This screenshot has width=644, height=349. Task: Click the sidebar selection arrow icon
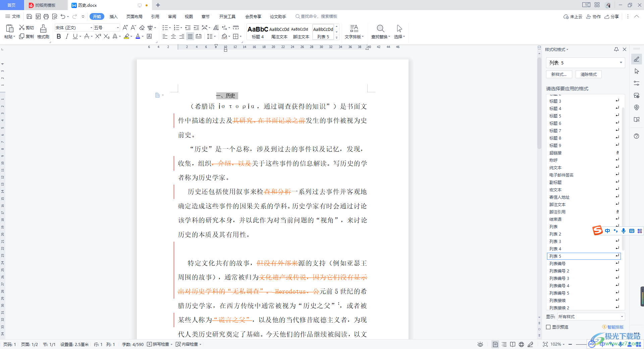[637, 71]
